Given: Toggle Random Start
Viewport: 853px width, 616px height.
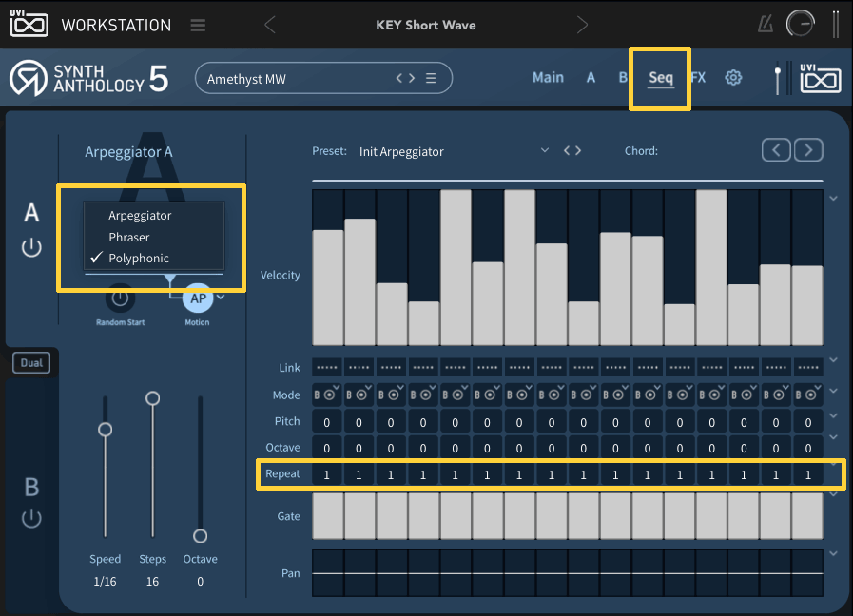Looking at the screenshot, I should [x=120, y=298].
